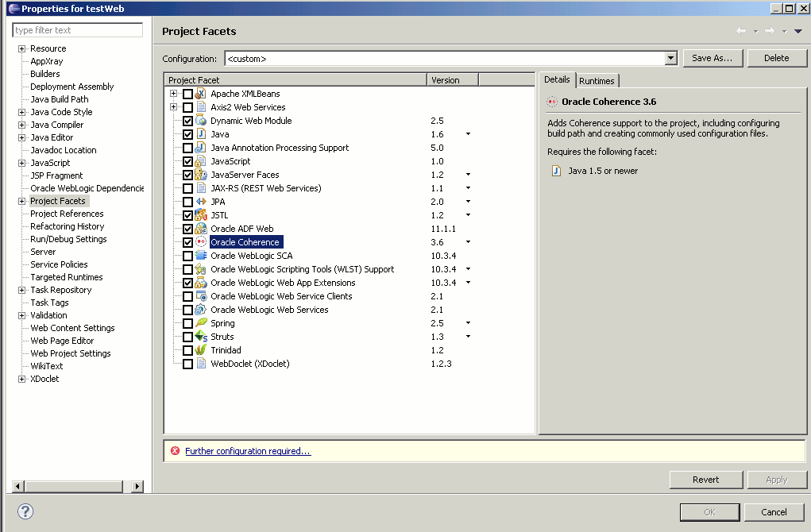Click the Struts facet icon
811x532 pixels.
coord(201,337)
